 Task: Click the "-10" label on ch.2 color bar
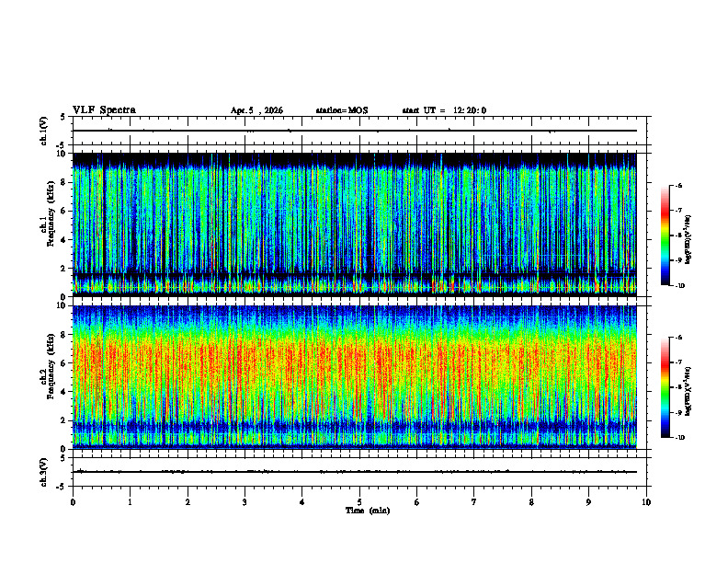coord(680,438)
